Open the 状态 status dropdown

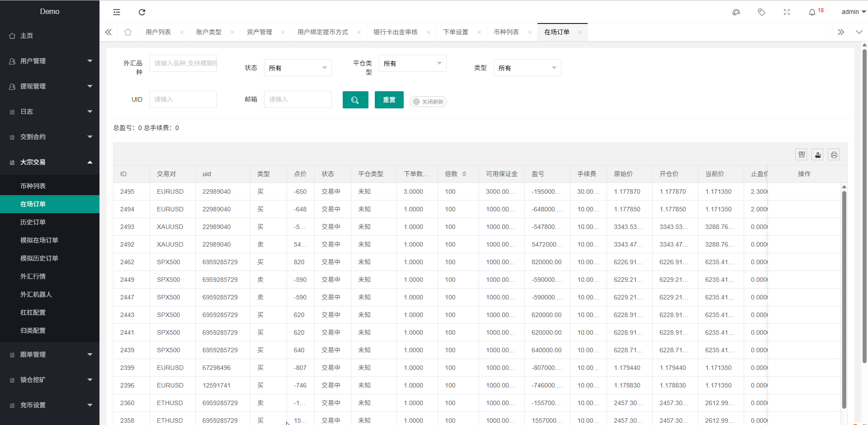point(297,68)
